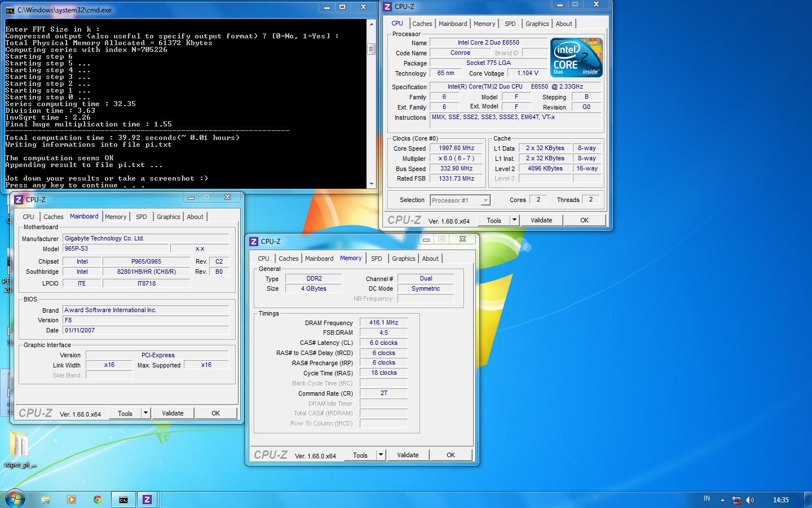Click Validate in CPU window
812x508 pixels.
click(541, 220)
